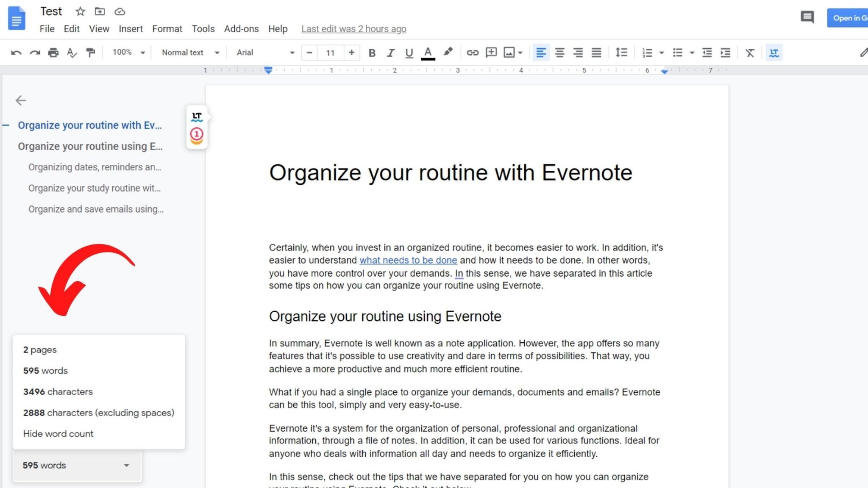The width and height of the screenshot is (868, 488).
Task: Click the Clear formatting icon
Action: pyautogui.click(x=750, y=53)
